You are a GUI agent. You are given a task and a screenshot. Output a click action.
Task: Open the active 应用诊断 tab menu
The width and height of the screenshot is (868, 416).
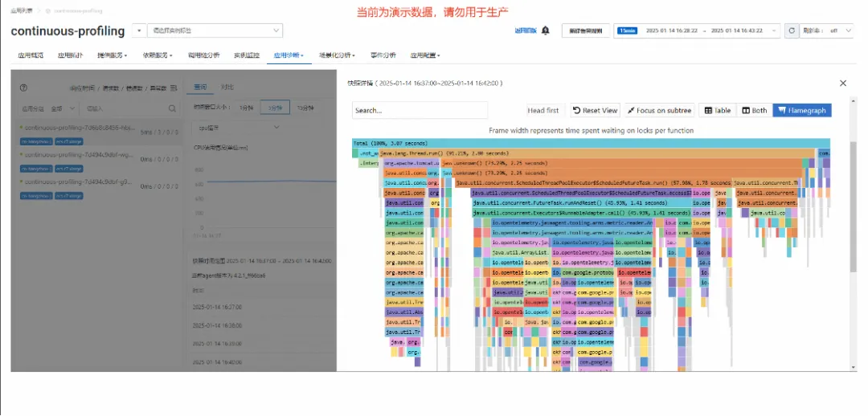point(289,55)
